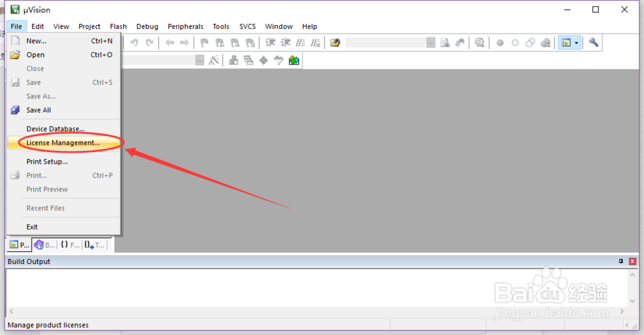Close the Build Output panel
The height and width of the screenshot is (335, 644).
(x=632, y=262)
